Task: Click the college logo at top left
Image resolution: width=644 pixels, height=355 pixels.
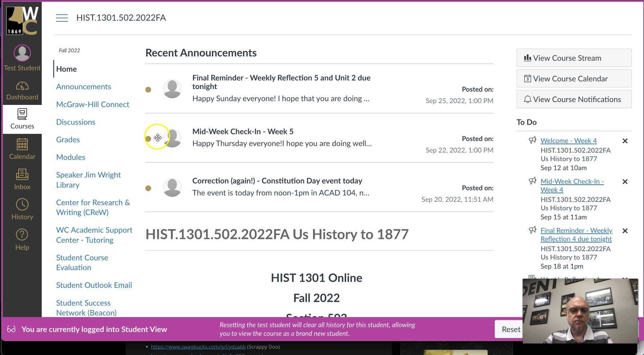Action: (22, 20)
